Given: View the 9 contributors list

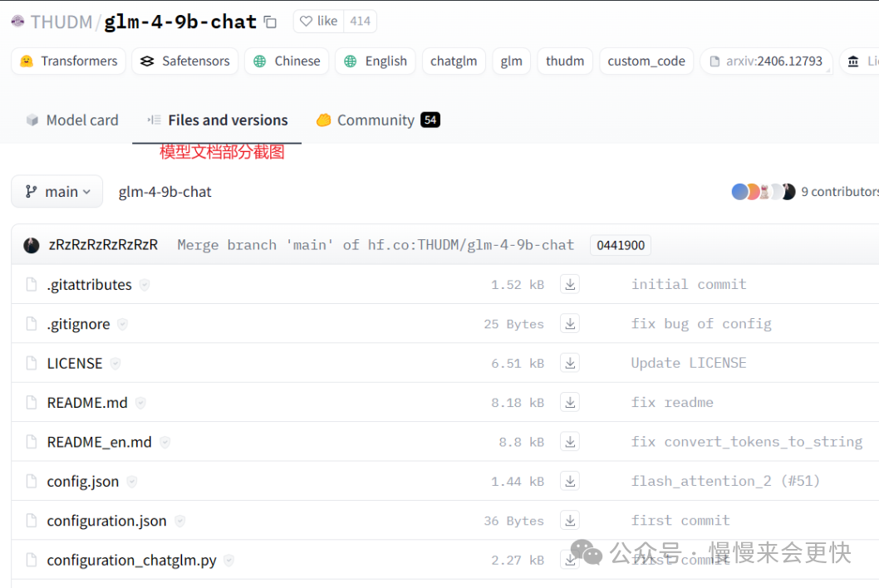Looking at the screenshot, I should coord(840,192).
